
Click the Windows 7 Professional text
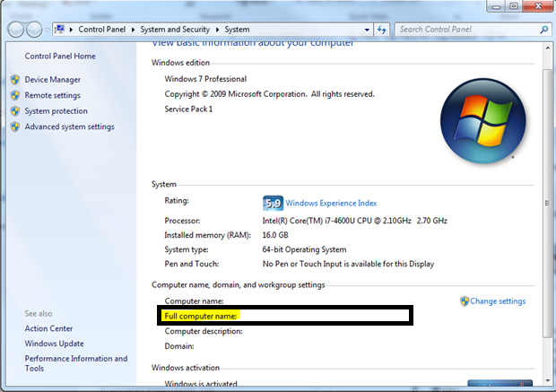click(x=205, y=79)
